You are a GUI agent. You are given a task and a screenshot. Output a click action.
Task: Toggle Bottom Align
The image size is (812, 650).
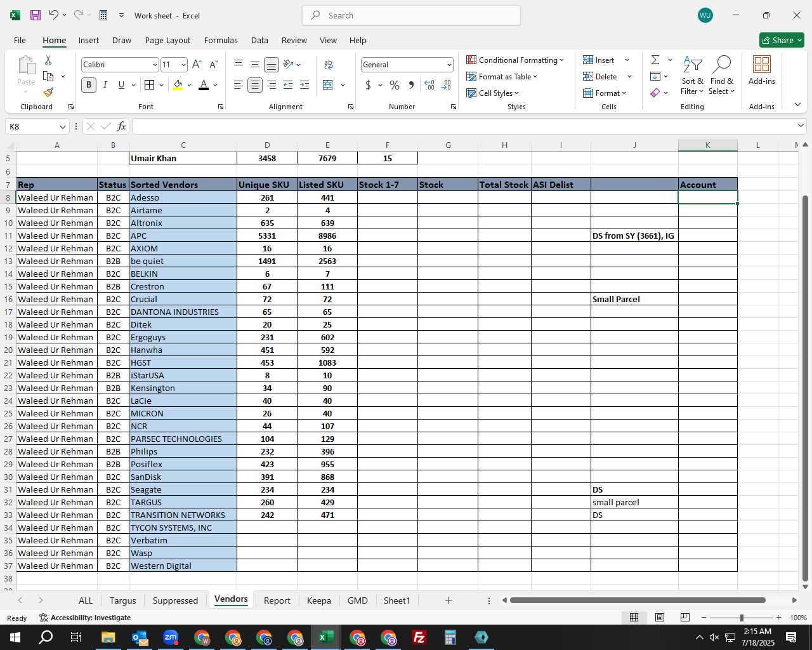(x=272, y=65)
